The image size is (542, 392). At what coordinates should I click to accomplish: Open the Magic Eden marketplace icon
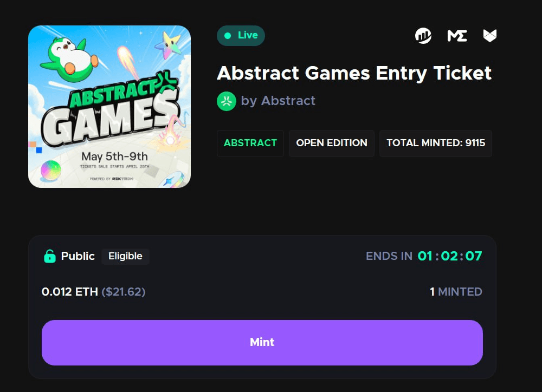457,36
